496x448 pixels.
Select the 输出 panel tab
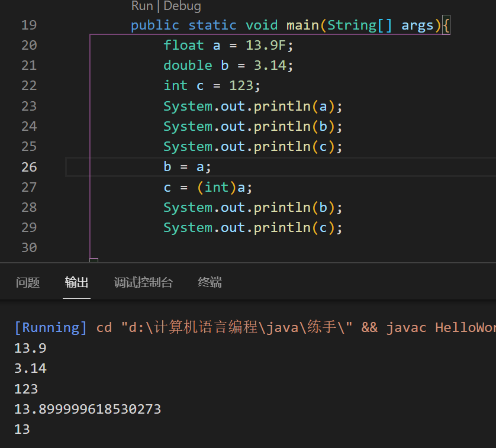pyautogui.click(x=77, y=283)
